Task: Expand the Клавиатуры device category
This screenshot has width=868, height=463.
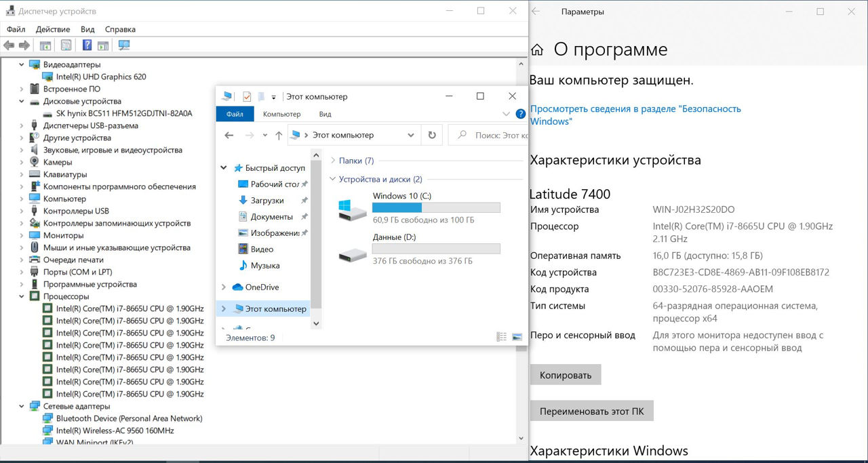Action: (x=22, y=174)
